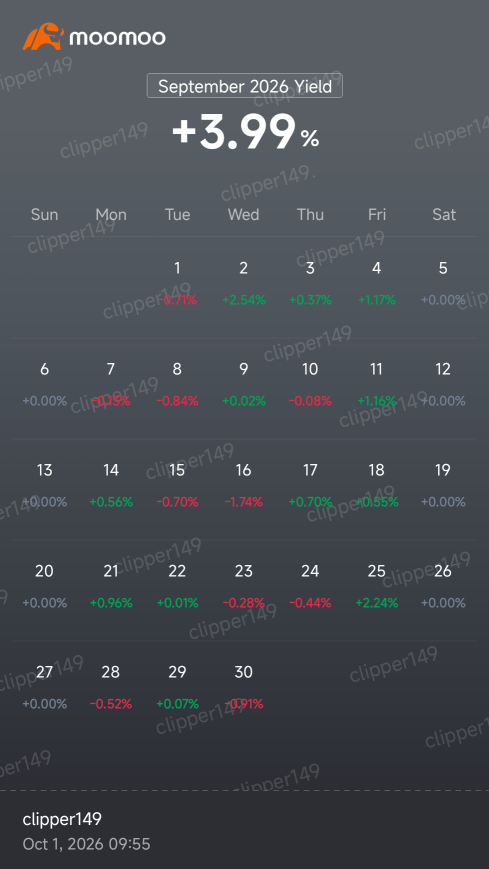
Task: Pick day 25 with +2.24% gain
Action: (377, 586)
